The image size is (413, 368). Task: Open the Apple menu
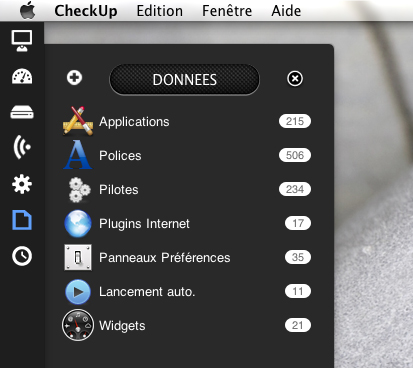(28, 11)
